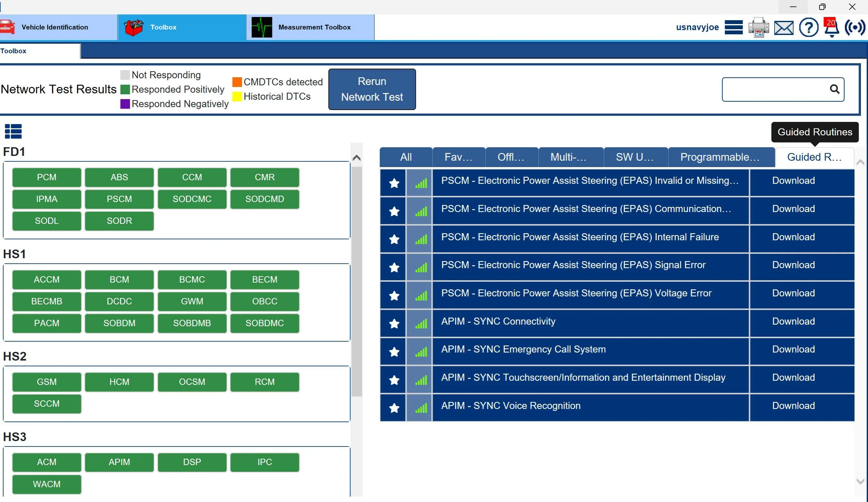Select the ABS module button

[119, 177]
